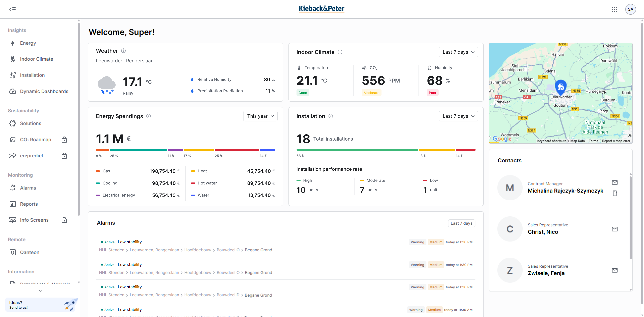Click the Weather info icon
Viewport: 644px width, 317px height.
(x=123, y=51)
